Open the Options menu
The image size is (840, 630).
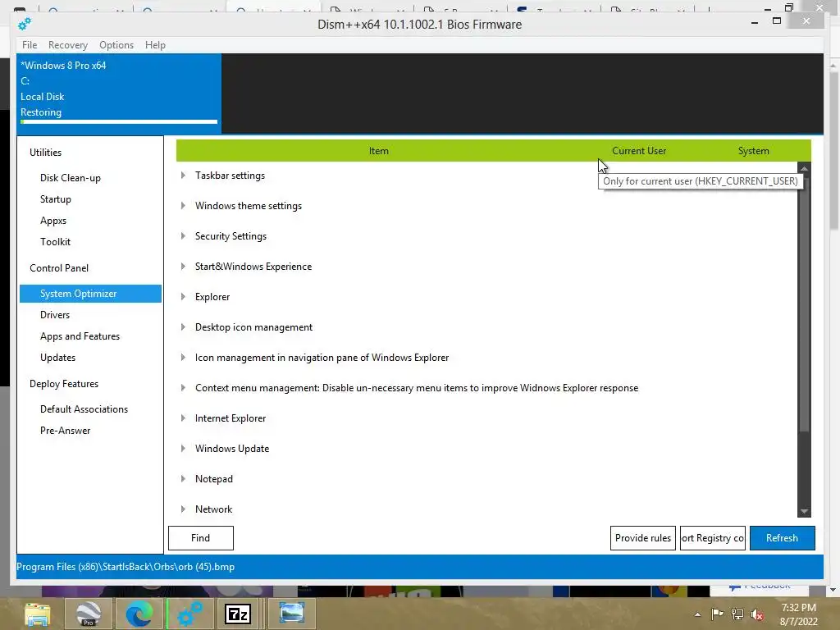pos(116,45)
